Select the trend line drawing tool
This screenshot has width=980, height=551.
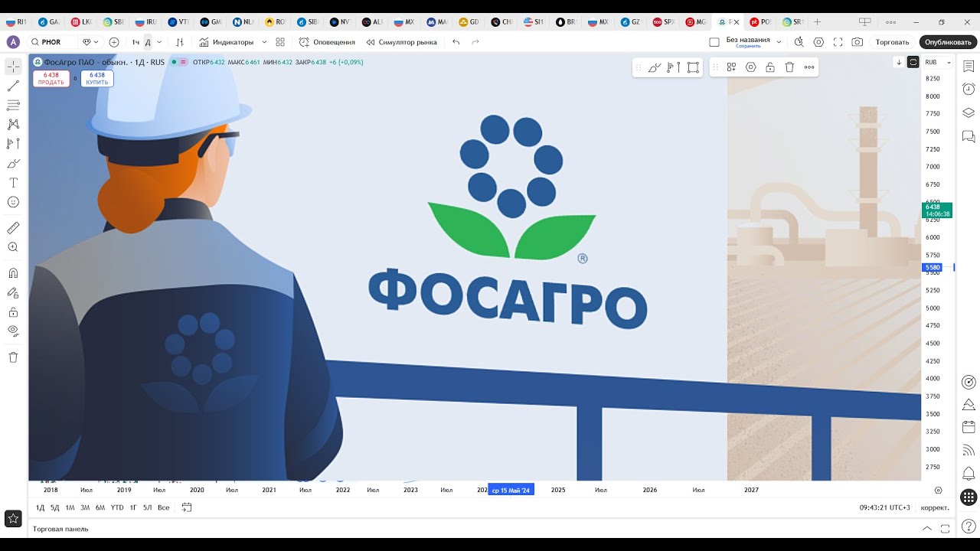(13, 86)
